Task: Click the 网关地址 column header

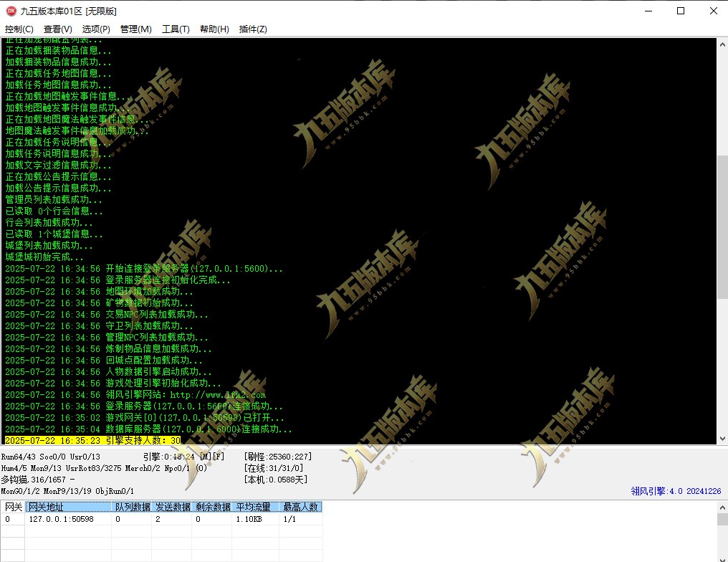Action: click(x=68, y=507)
